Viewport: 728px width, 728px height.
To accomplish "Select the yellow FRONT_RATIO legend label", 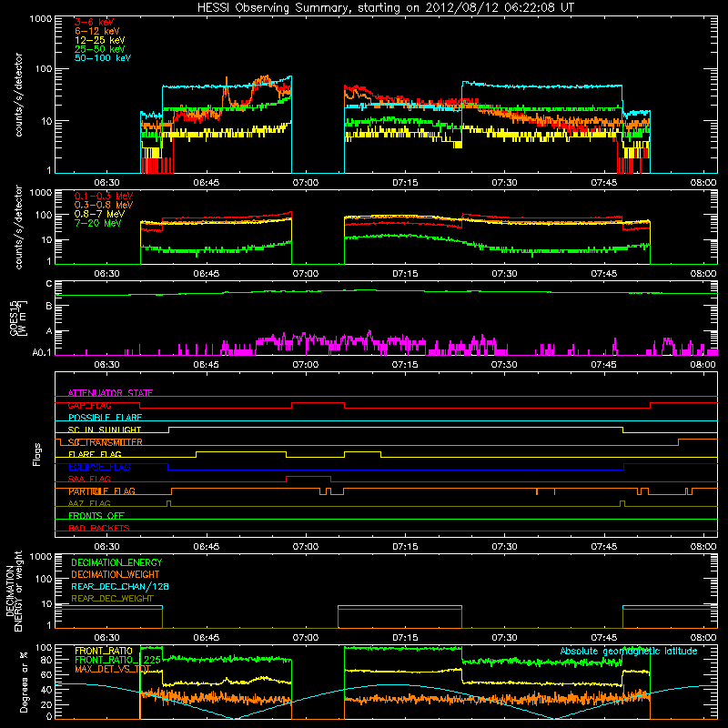I will 103,651.
